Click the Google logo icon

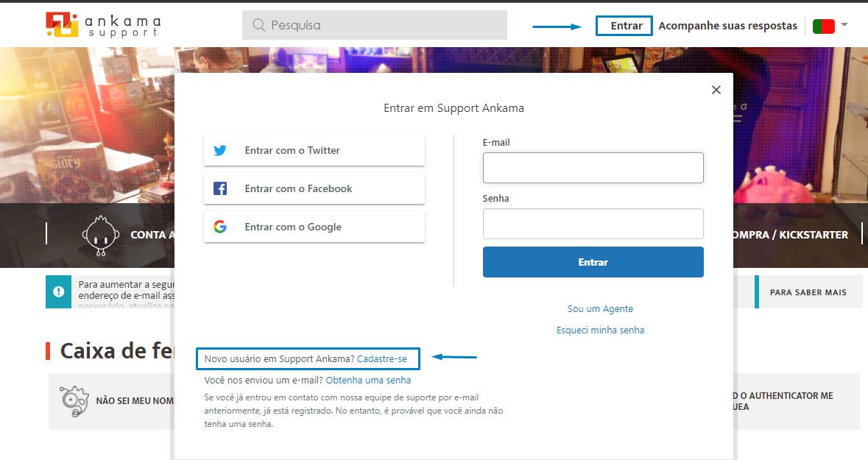pos(220,227)
